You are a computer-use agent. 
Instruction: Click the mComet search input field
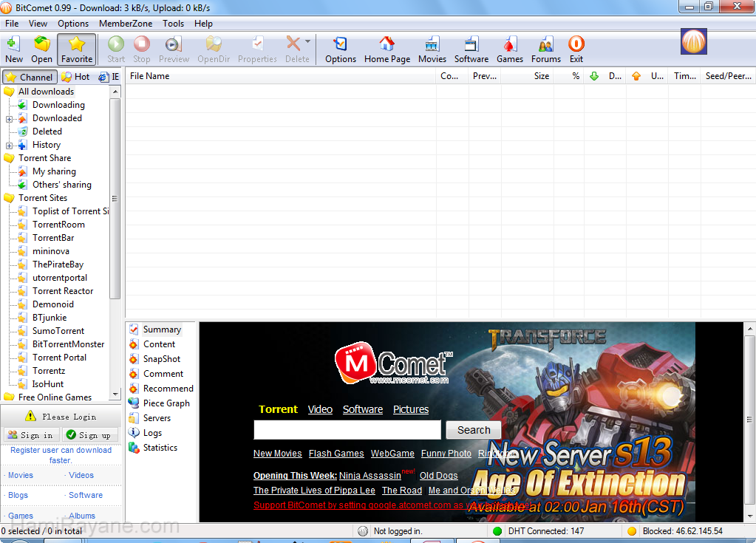point(347,430)
